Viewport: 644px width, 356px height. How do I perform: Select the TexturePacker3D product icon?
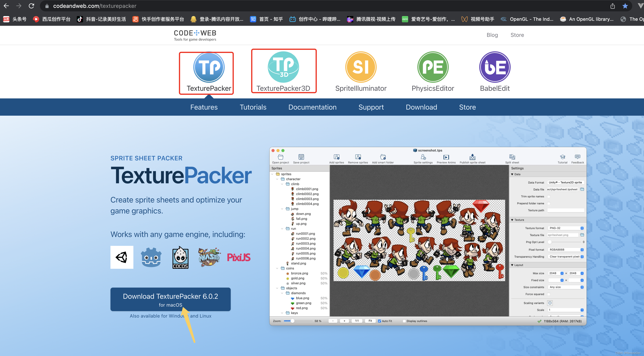coord(283,67)
